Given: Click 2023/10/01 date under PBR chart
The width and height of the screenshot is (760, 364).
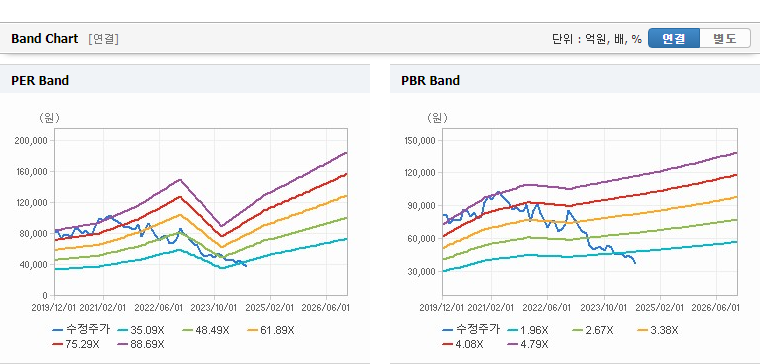Looking at the screenshot, I should pyautogui.click(x=604, y=308).
